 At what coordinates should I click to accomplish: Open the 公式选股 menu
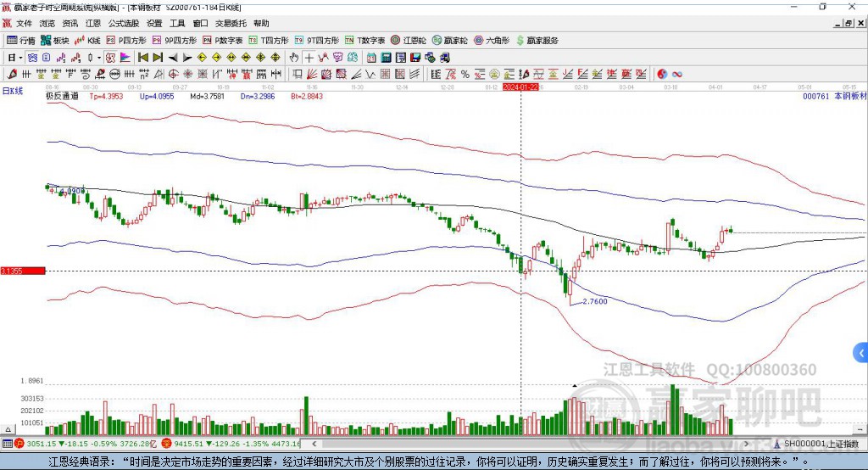tap(124, 23)
